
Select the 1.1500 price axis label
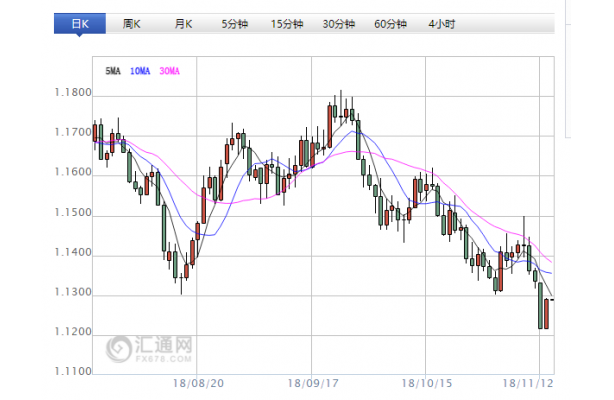(72, 213)
